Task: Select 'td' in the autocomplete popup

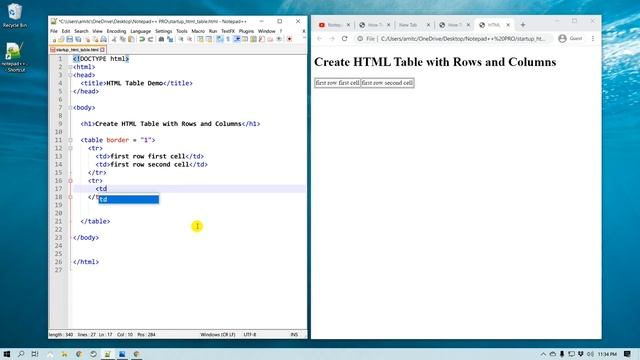Action: [x=129, y=200]
